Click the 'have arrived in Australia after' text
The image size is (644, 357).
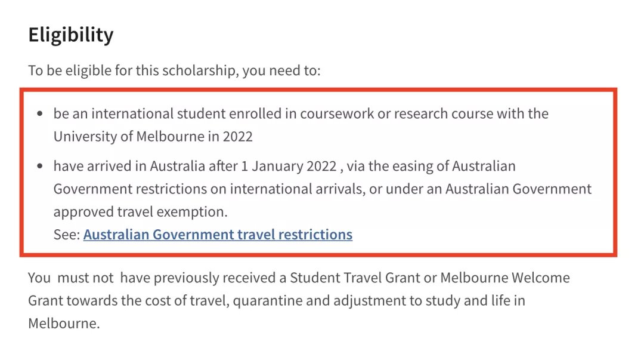pyautogui.click(x=145, y=166)
